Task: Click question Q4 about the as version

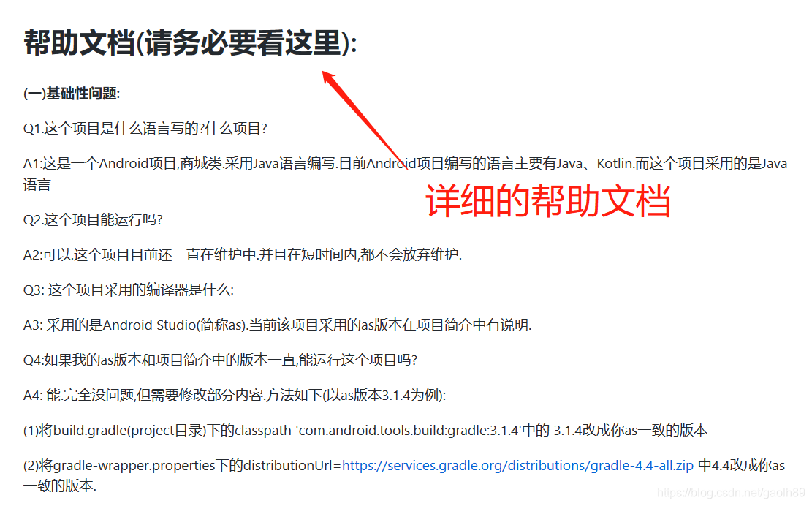Action: pos(220,360)
